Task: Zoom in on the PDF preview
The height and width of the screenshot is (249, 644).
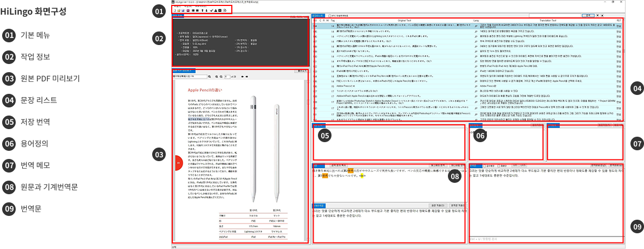Action: 217,76
